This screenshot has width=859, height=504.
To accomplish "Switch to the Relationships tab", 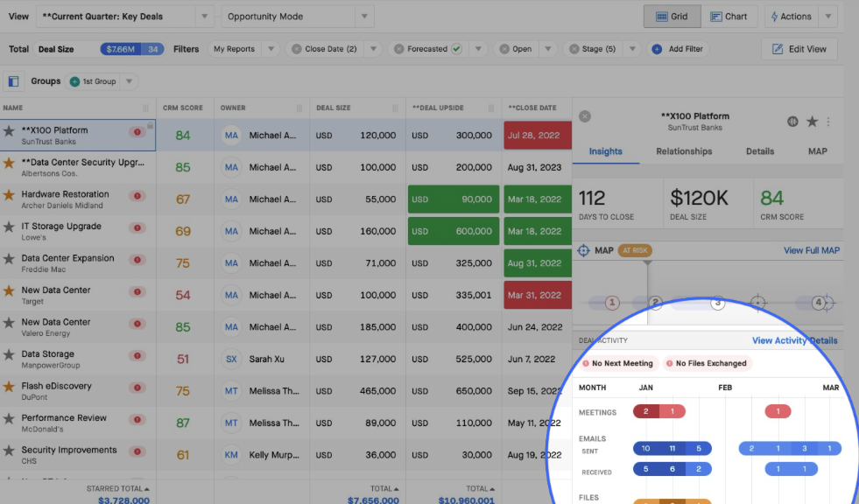I will [x=684, y=151].
